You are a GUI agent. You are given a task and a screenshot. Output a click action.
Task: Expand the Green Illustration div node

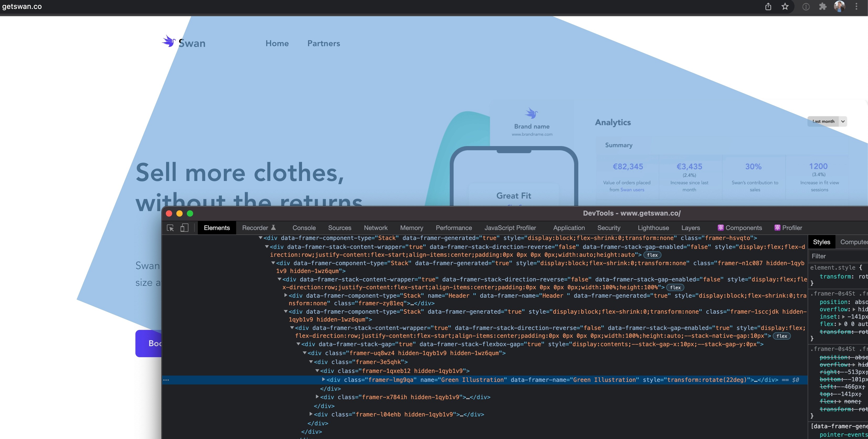click(x=324, y=379)
